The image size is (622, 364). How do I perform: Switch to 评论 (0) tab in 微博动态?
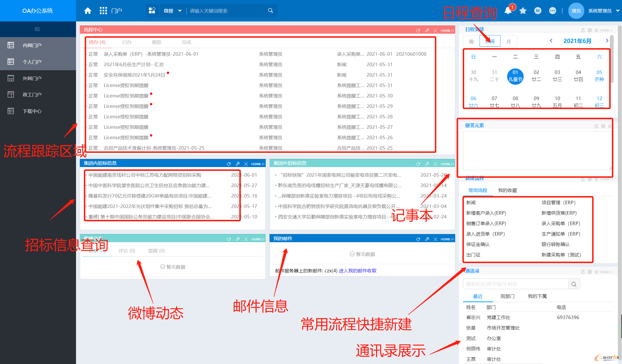click(127, 251)
